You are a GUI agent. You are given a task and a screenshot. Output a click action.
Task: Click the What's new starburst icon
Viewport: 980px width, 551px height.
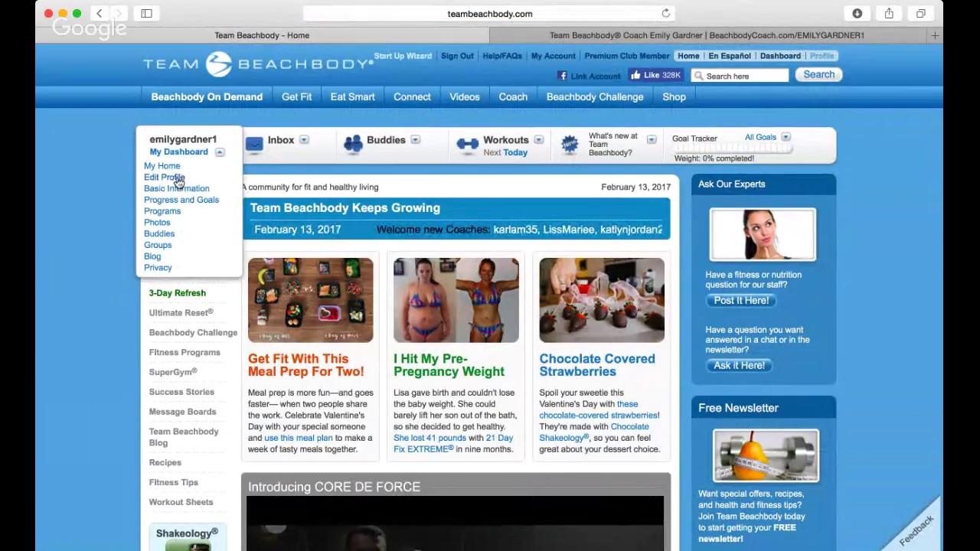point(570,144)
